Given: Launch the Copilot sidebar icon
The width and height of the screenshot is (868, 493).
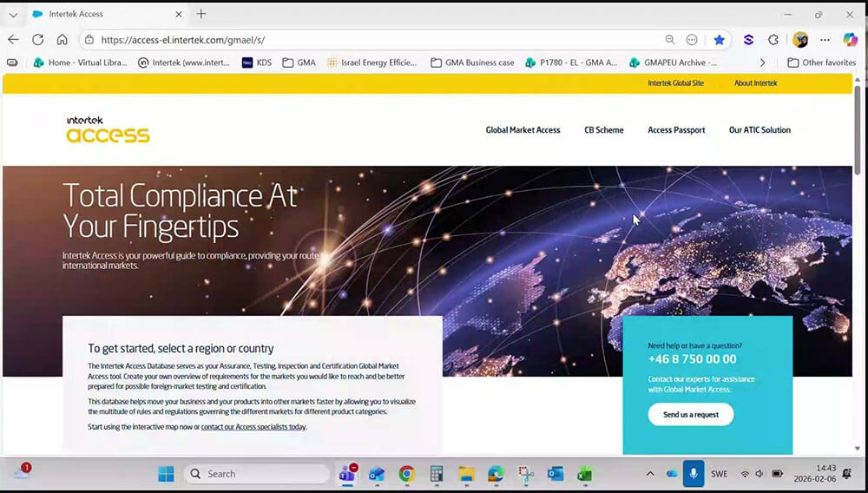Looking at the screenshot, I should 850,40.
